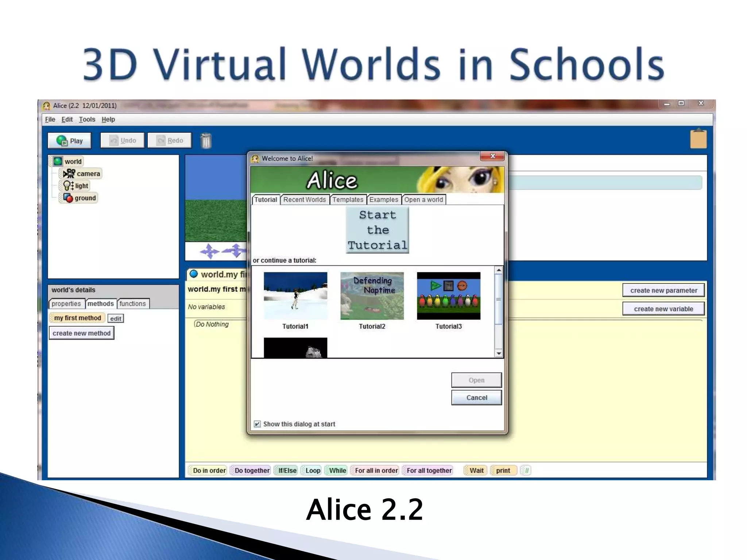This screenshot has height=560, width=747.
Task: Click the Redo toolbar button
Action: coord(170,140)
